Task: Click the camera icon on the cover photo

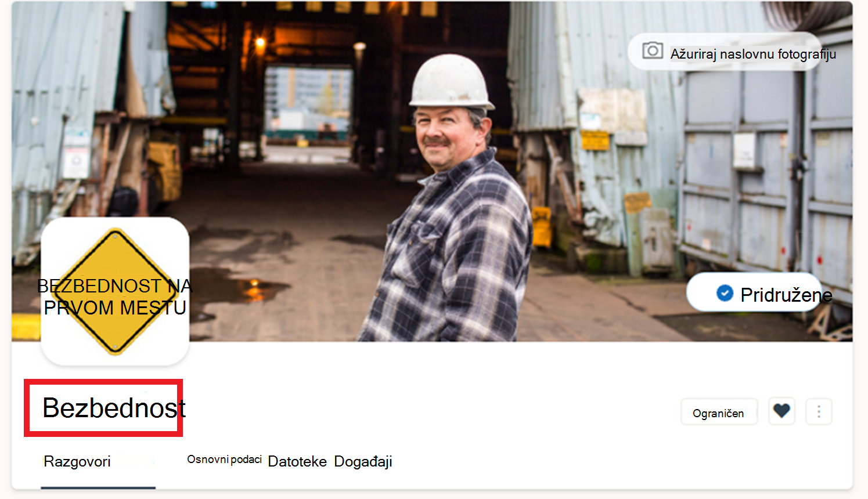Action: (653, 50)
